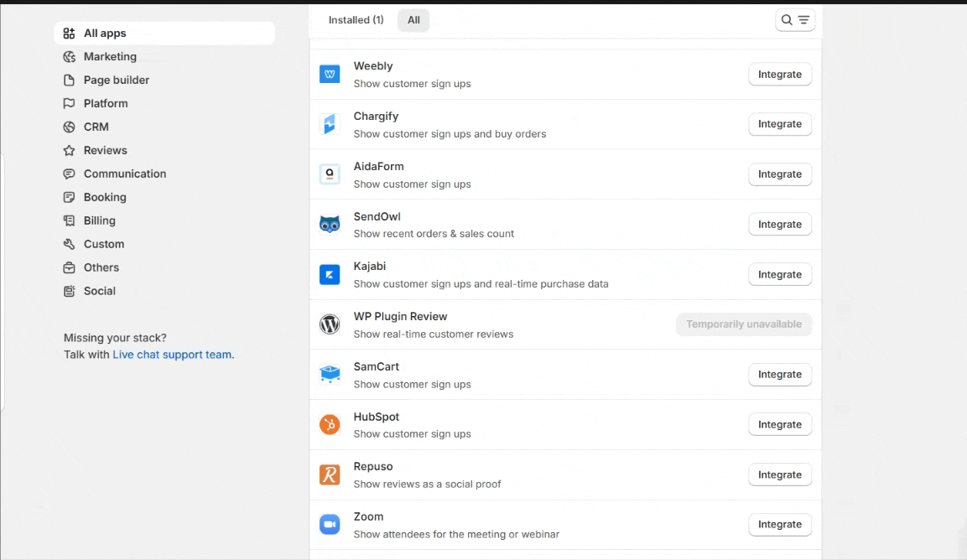Click the CRM category icon
967x560 pixels.
(x=69, y=127)
